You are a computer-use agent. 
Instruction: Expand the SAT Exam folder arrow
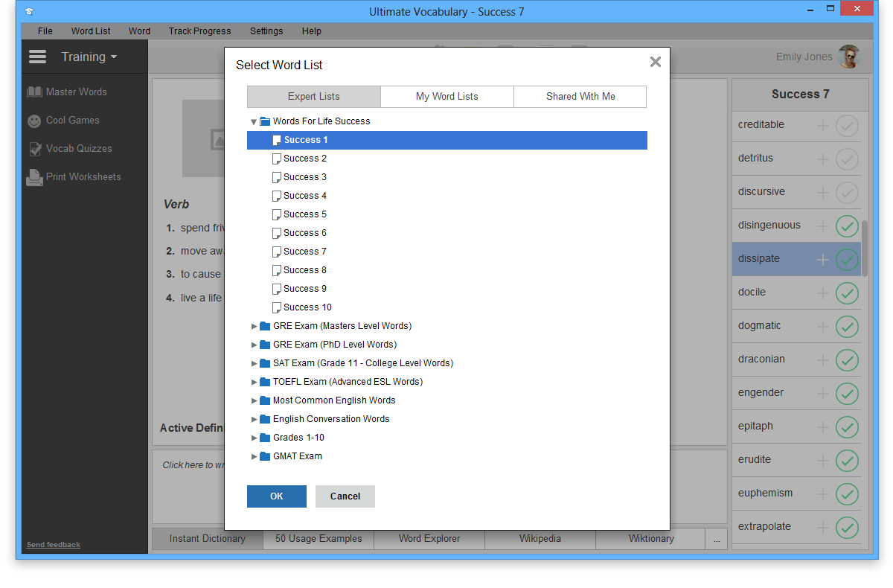click(x=254, y=363)
